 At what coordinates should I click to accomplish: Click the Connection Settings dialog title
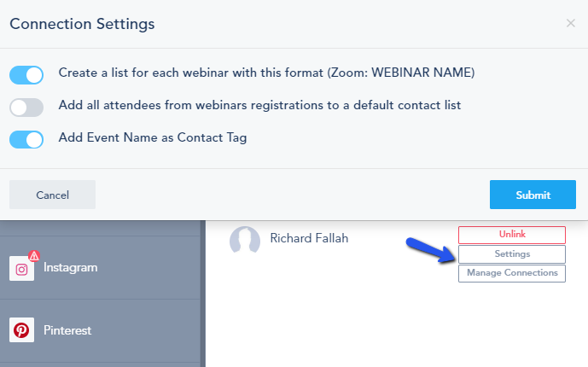click(x=82, y=24)
